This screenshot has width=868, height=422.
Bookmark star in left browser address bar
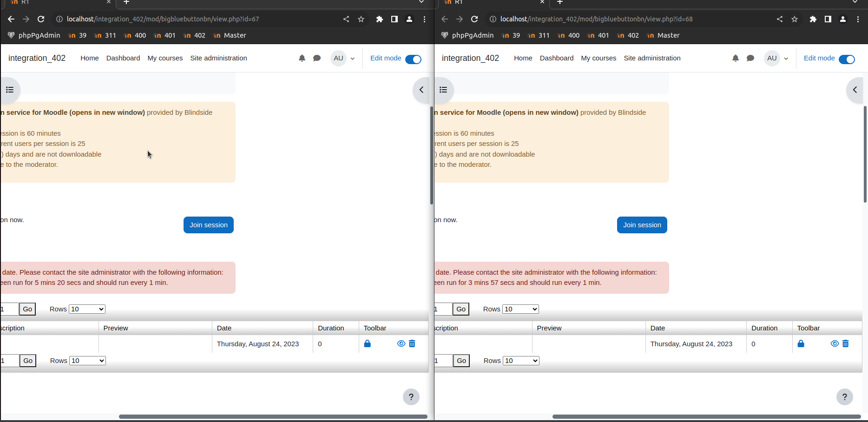(361, 19)
